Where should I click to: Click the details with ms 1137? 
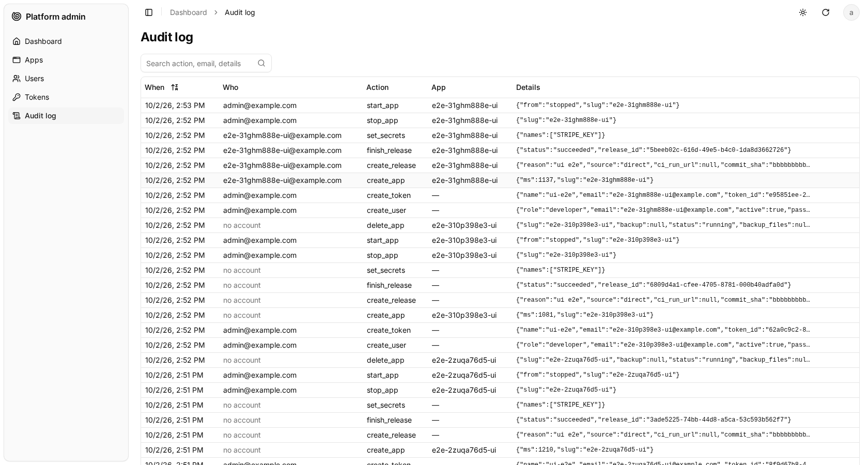[585, 180]
